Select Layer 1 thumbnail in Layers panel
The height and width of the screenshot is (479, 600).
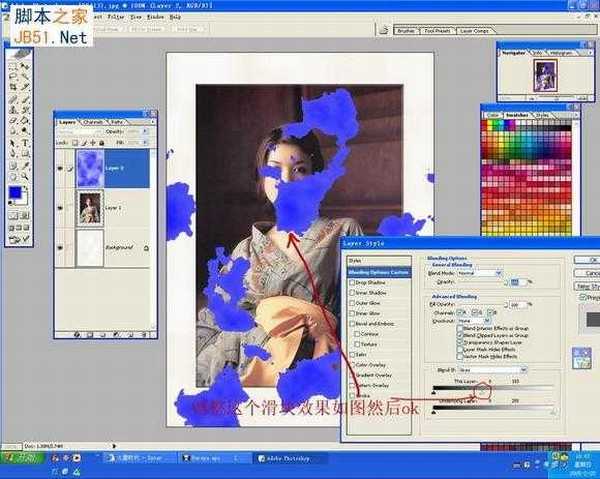[x=91, y=208]
